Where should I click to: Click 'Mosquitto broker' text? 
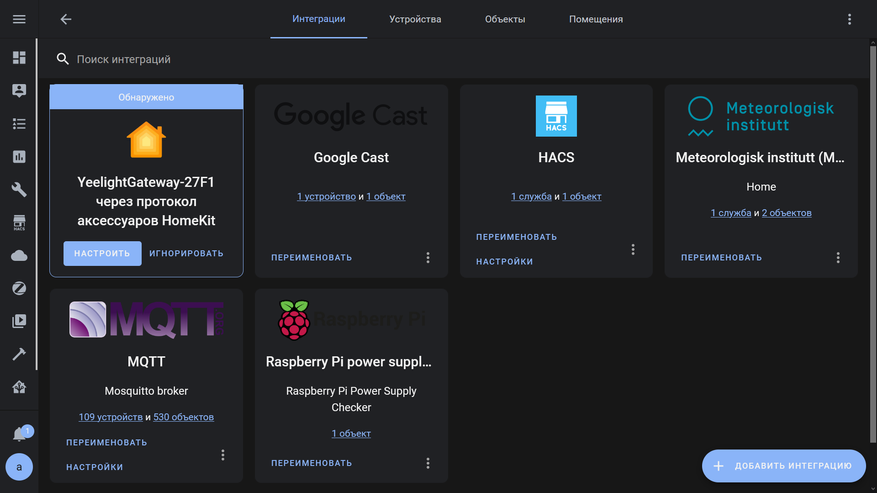point(146,391)
